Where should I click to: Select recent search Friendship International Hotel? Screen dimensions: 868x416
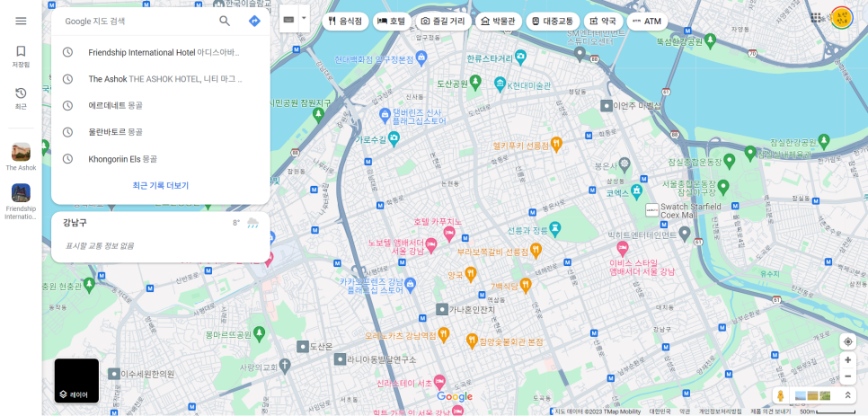[161, 52]
